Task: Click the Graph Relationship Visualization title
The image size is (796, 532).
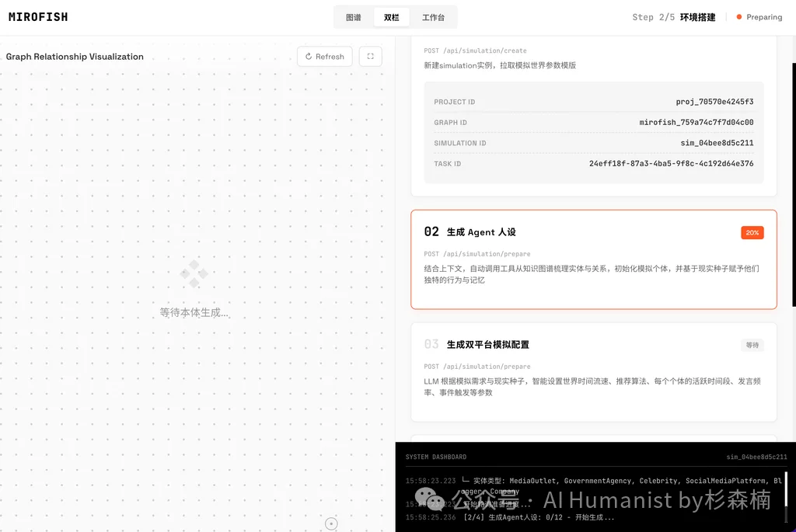Action: click(75, 57)
